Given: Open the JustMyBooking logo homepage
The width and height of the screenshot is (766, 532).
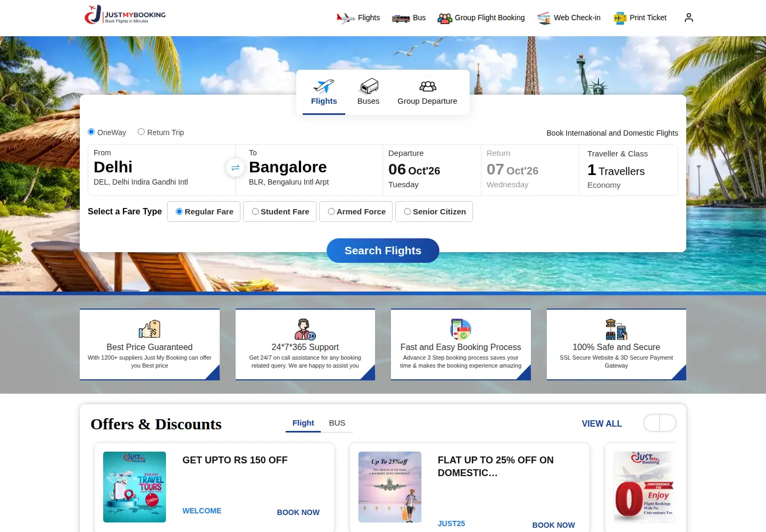Looking at the screenshot, I should [x=125, y=15].
